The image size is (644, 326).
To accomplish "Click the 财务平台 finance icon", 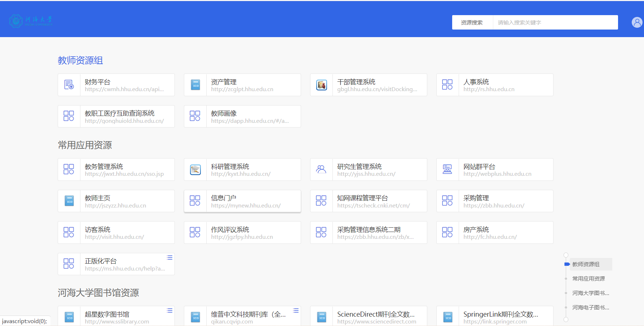I will point(69,85).
